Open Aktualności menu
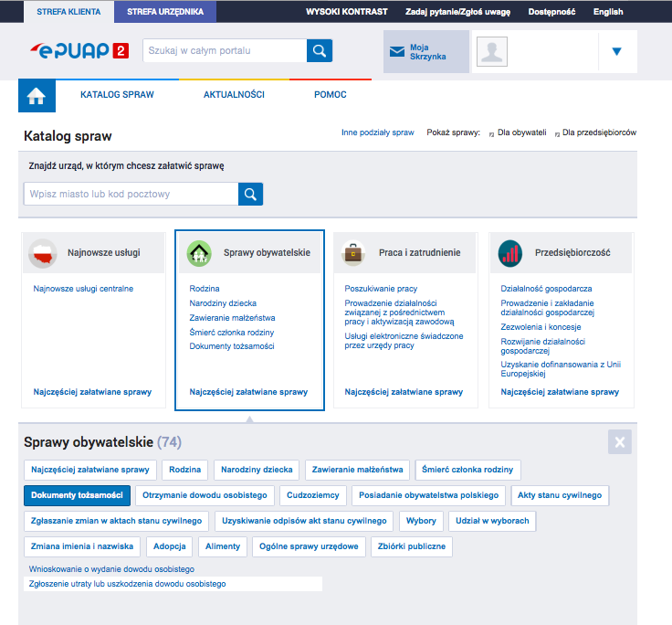This screenshot has width=672, height=625. point(234,94)
